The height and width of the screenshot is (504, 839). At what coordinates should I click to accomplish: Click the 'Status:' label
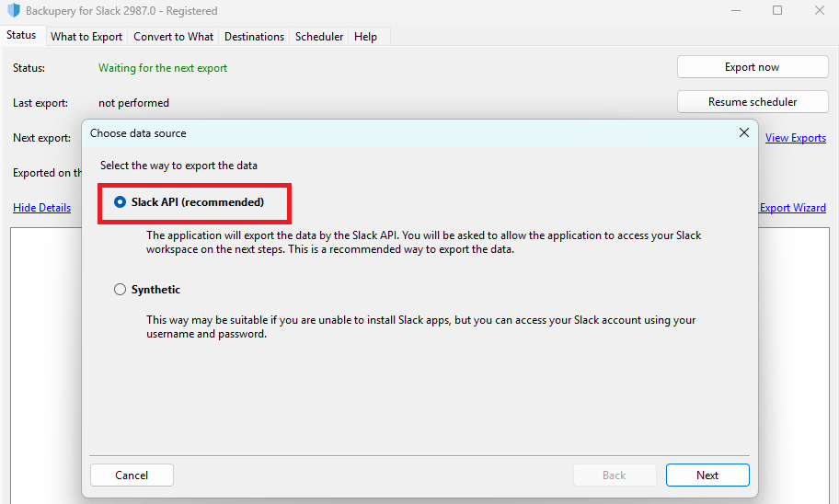point(29,68)
